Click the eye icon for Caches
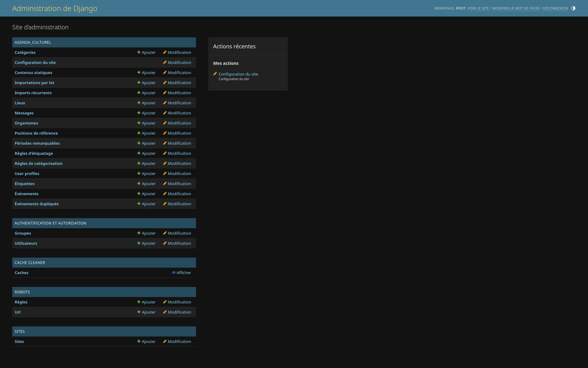Screen dimensions: 588x368 [x=174, y=273]
